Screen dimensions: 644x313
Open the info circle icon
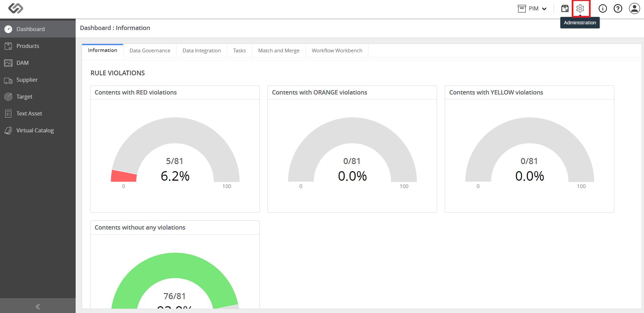tap(603, 8)
